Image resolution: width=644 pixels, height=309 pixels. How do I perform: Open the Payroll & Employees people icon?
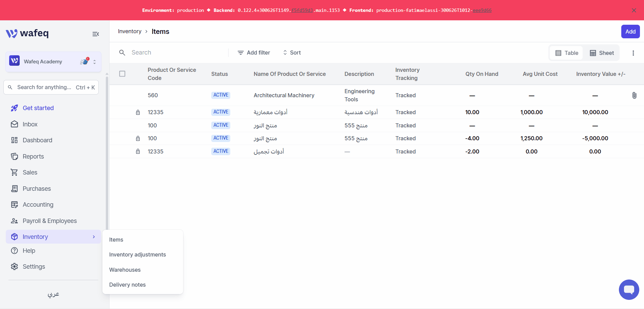[x=14, y=221]
